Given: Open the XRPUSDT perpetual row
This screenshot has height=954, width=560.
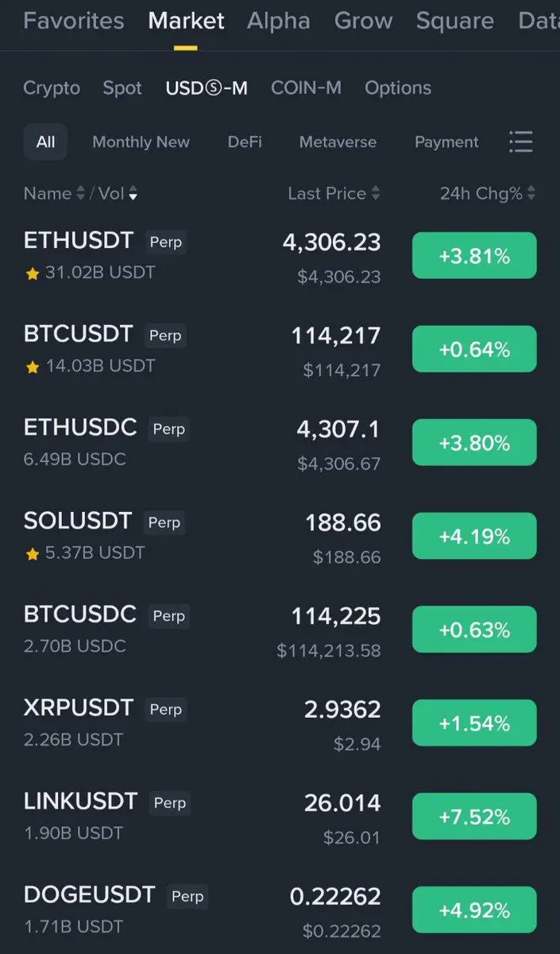Looking at the screenshot, I should point(280,723).
